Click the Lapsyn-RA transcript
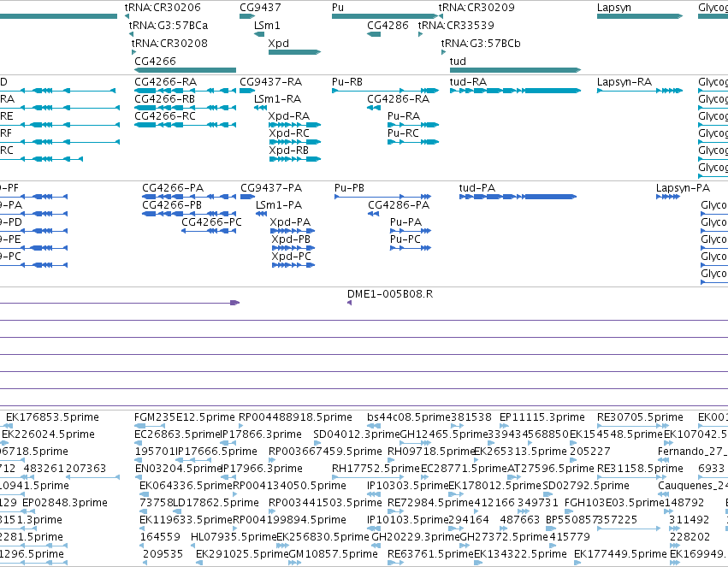Image resolution: width=728 pixels, height=567 pixels. 640,91
